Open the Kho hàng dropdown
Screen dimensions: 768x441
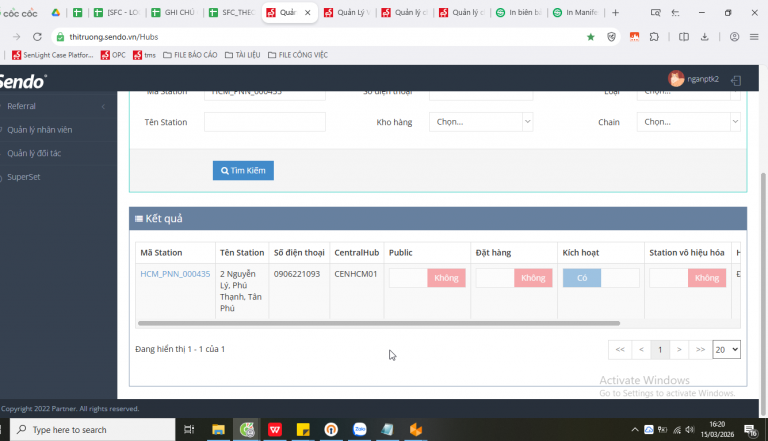click(x=481, y=122)
